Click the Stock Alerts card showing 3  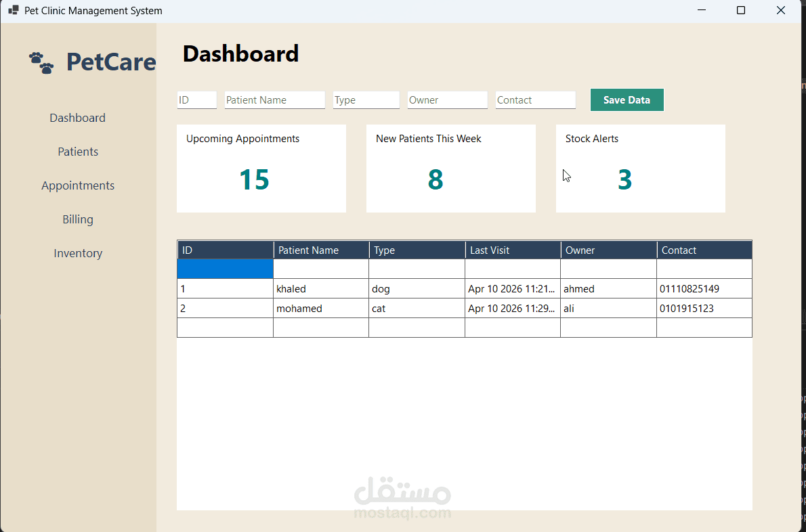point(641,169)
